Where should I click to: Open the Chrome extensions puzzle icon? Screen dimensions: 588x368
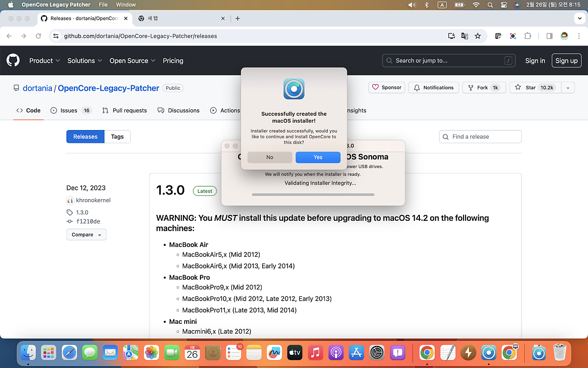coord(528,36)
